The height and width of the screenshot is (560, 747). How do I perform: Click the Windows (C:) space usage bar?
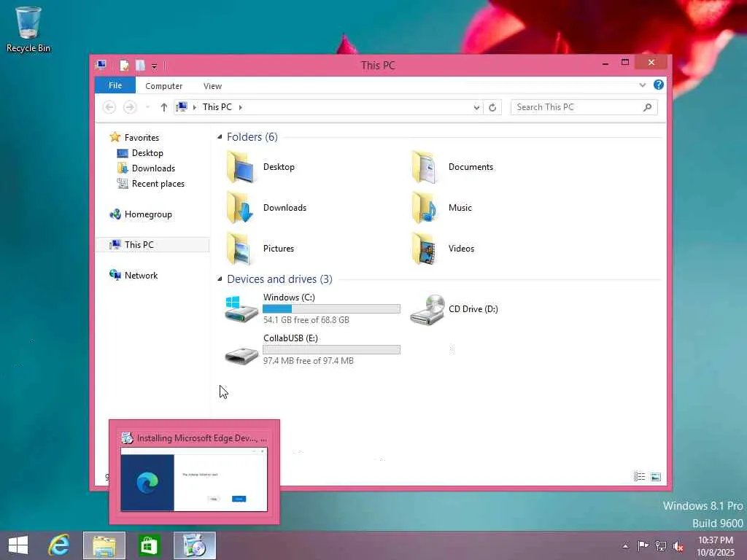(332, 308)
